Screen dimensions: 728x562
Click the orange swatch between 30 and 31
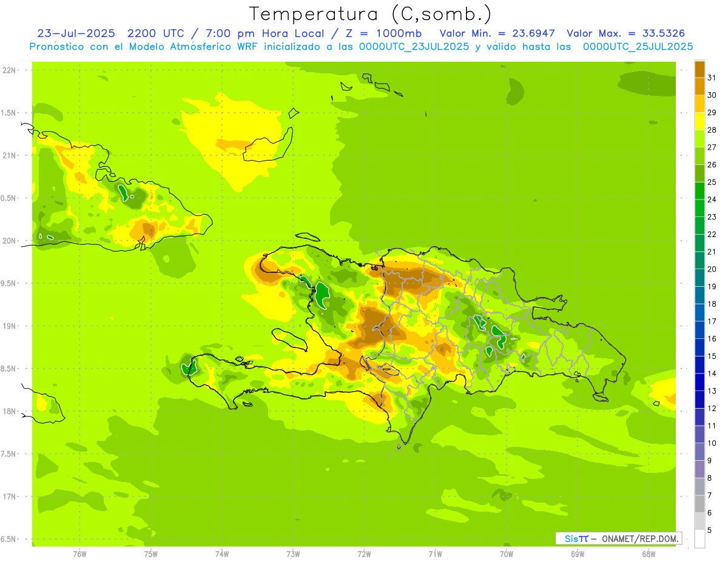(x=699, y=86)
